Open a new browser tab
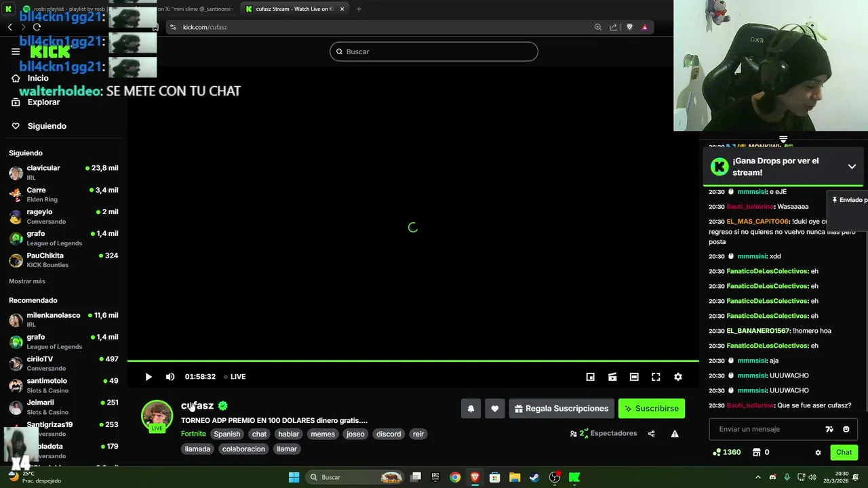Image resolution: width=868 pixels, height=488 pixels. point(359,9)
